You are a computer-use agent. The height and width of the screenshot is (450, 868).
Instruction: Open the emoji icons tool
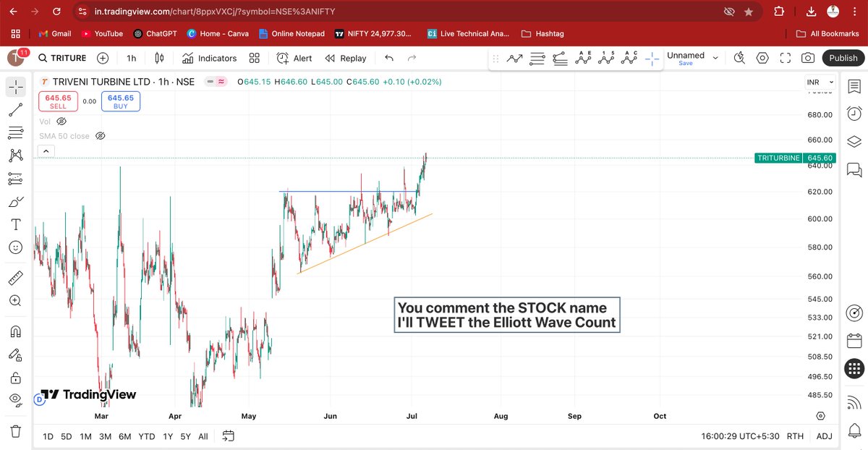coord(15,247)
